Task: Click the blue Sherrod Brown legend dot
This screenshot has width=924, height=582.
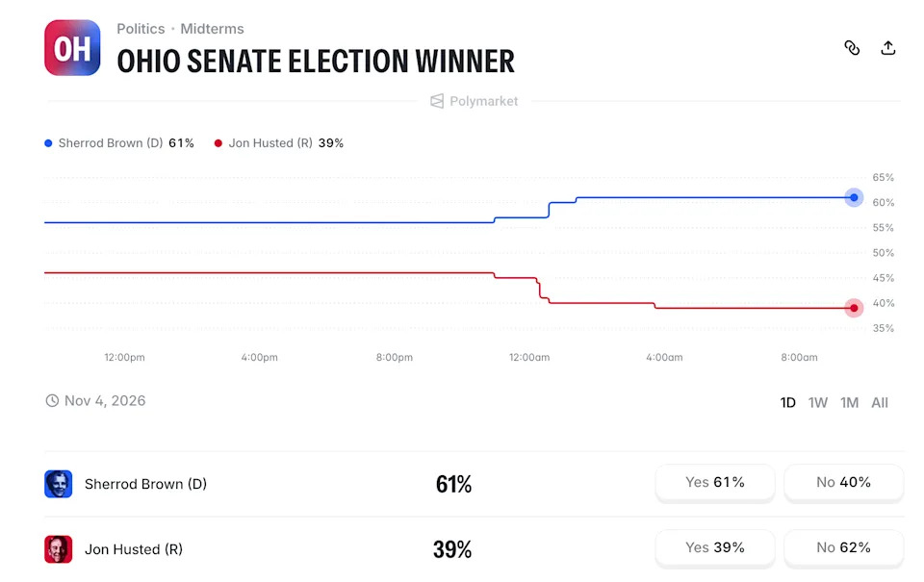Action: tap(48, 143)
